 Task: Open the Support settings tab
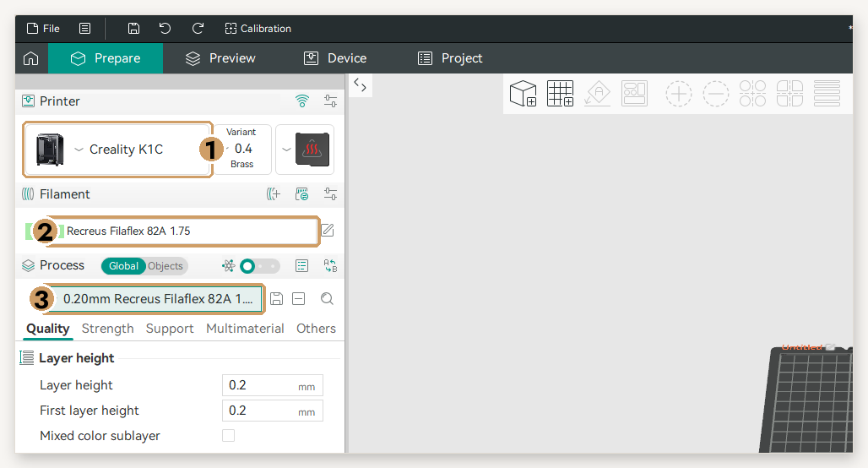(170, 329)
